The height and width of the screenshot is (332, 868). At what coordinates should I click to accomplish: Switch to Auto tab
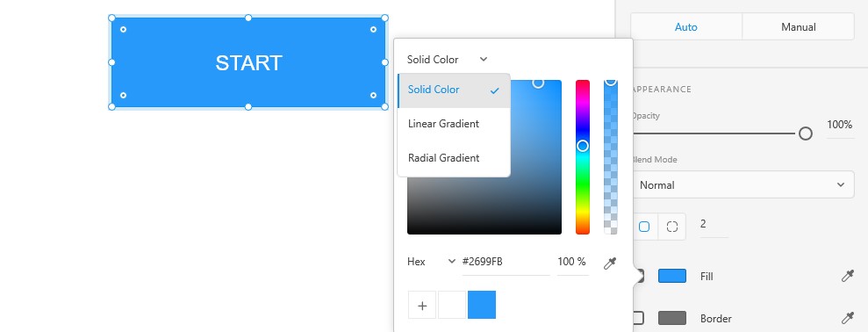pos(685,26)
